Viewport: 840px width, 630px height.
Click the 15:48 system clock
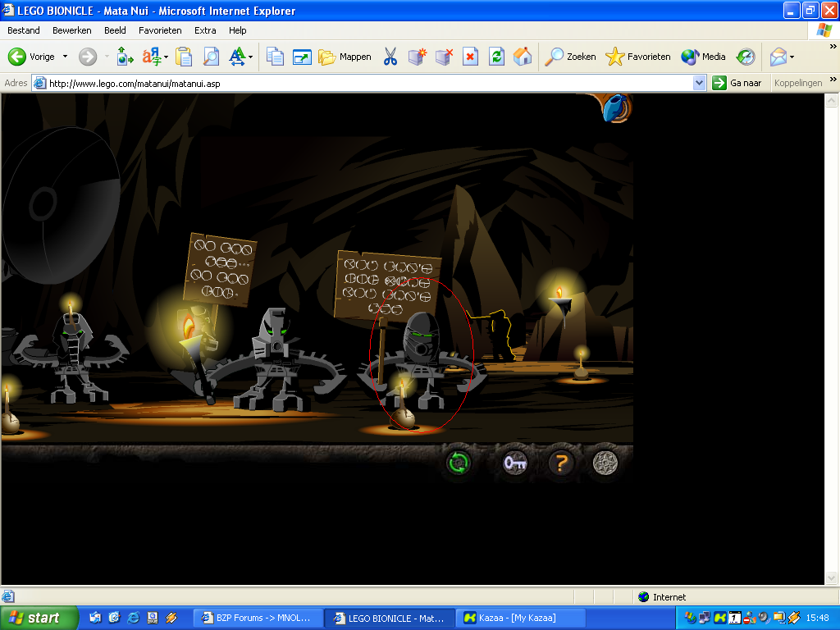[817, 618]
